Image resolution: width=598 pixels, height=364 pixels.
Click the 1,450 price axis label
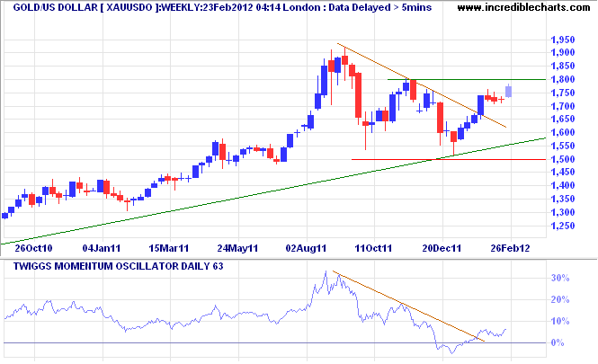[x=563, y=172]
